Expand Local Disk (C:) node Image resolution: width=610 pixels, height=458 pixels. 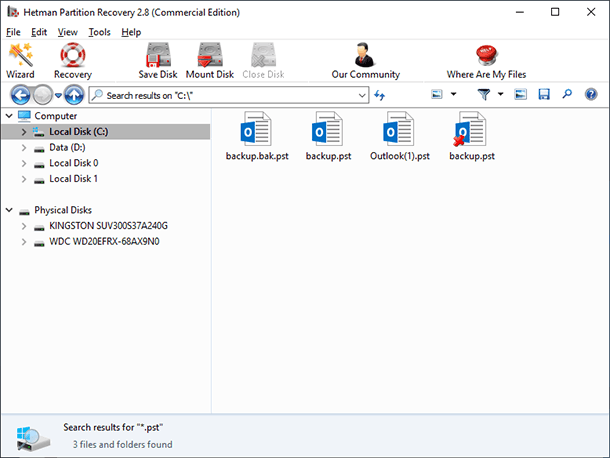click(24, 132)
